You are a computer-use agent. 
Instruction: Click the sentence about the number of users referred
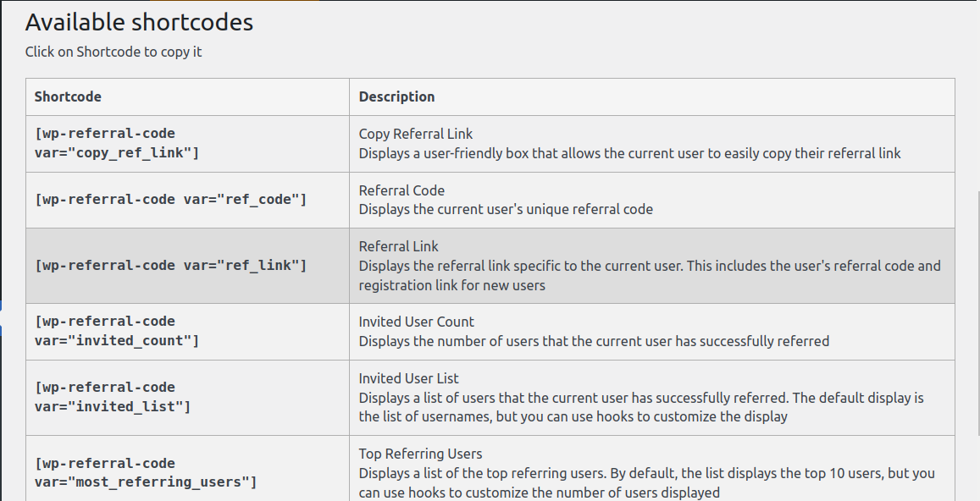tap(594, 341)
